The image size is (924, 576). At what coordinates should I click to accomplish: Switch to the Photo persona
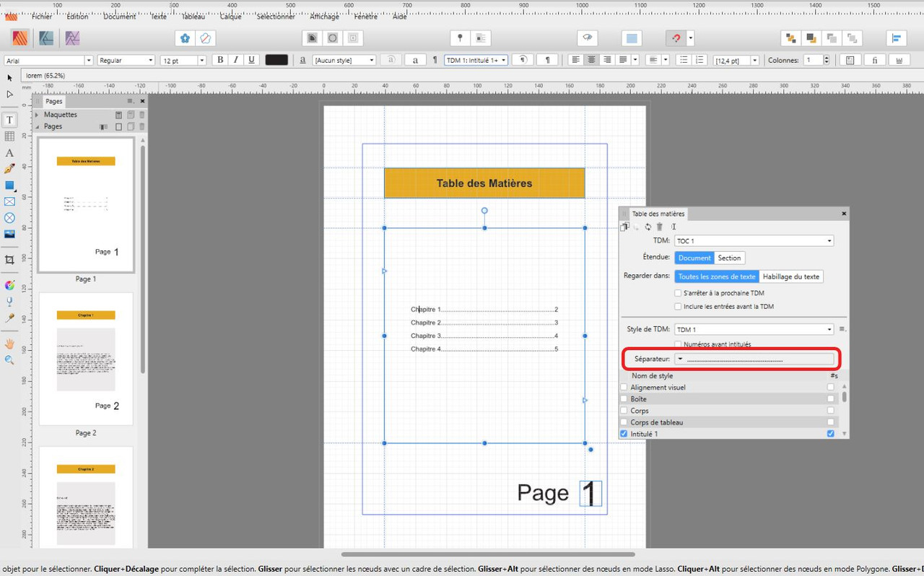pyautogui.click(x=72, y=38)
